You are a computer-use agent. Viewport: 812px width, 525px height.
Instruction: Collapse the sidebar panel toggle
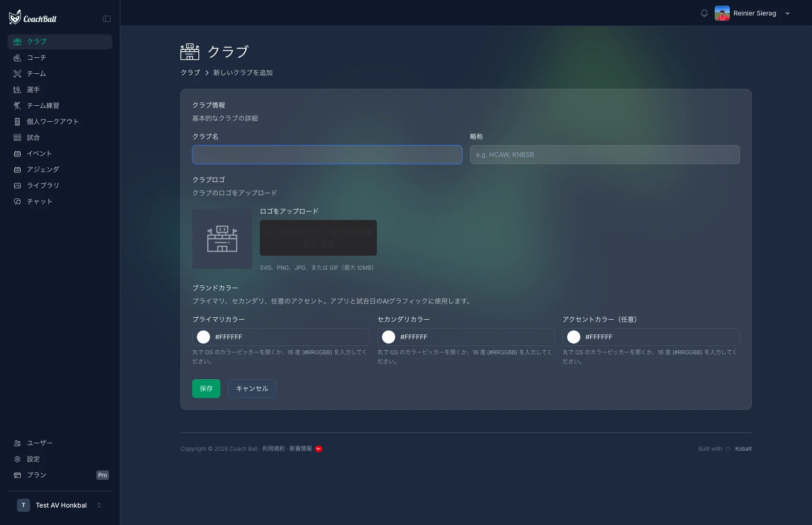pyautogui.click(x=107, y=19)
